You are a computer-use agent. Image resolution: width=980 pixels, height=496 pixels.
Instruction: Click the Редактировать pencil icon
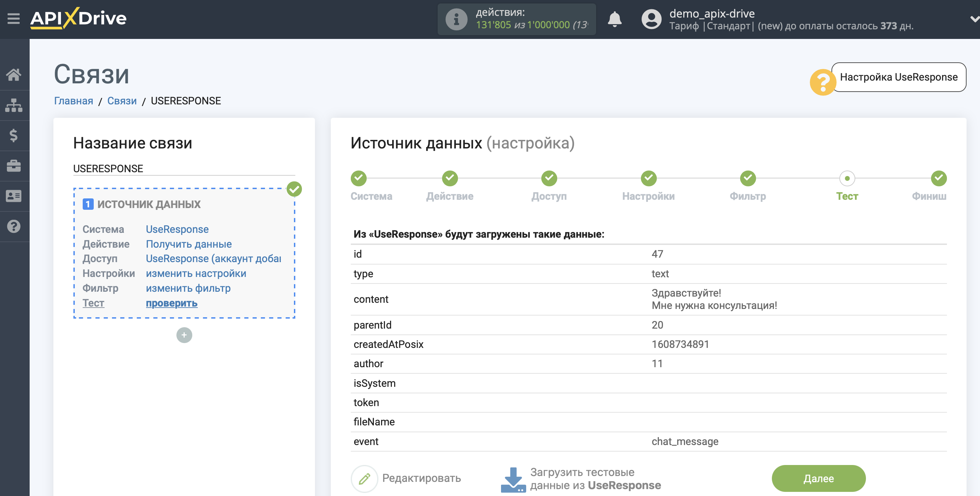tap(364, 478)
